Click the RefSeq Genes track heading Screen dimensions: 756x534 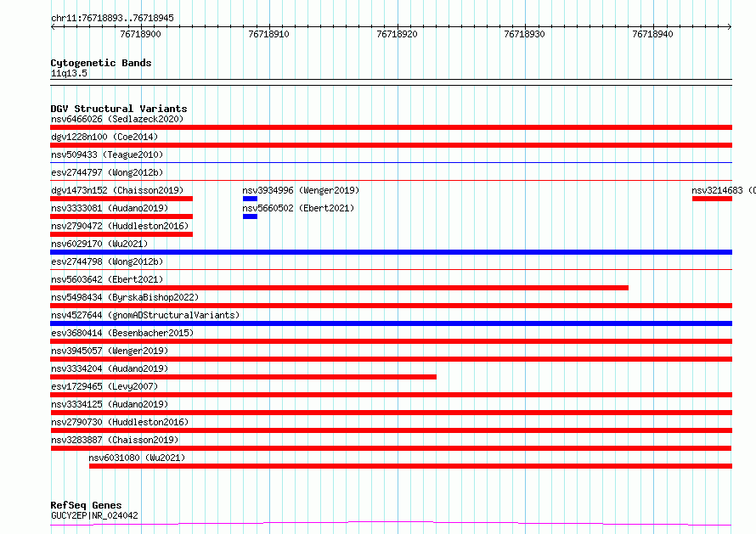(86, 506)
